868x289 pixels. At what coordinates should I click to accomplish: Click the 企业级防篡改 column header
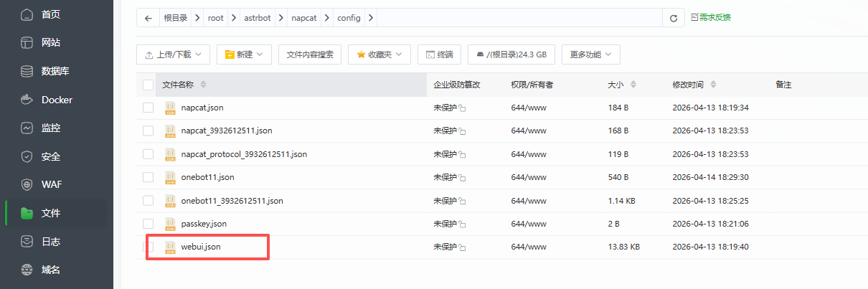[x=457, y=85]
